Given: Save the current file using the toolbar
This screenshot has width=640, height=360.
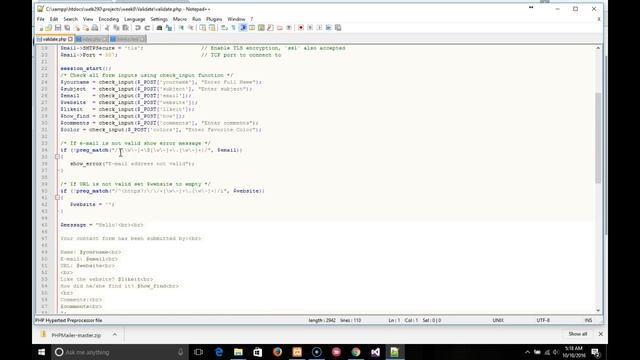Looking at the screenshot, I should (58, 28).
